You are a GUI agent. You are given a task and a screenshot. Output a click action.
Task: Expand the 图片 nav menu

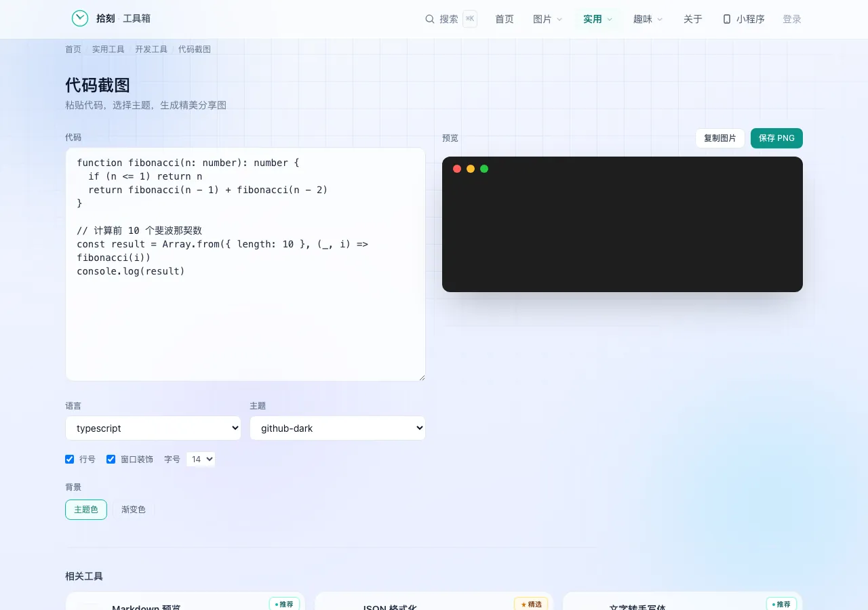click(548, 19)
